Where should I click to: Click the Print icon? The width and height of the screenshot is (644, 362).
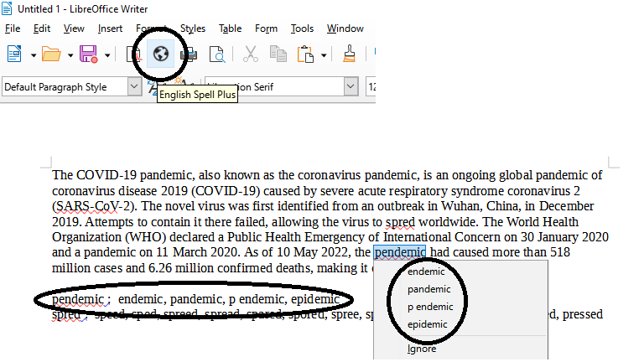[x=190, y=54]
